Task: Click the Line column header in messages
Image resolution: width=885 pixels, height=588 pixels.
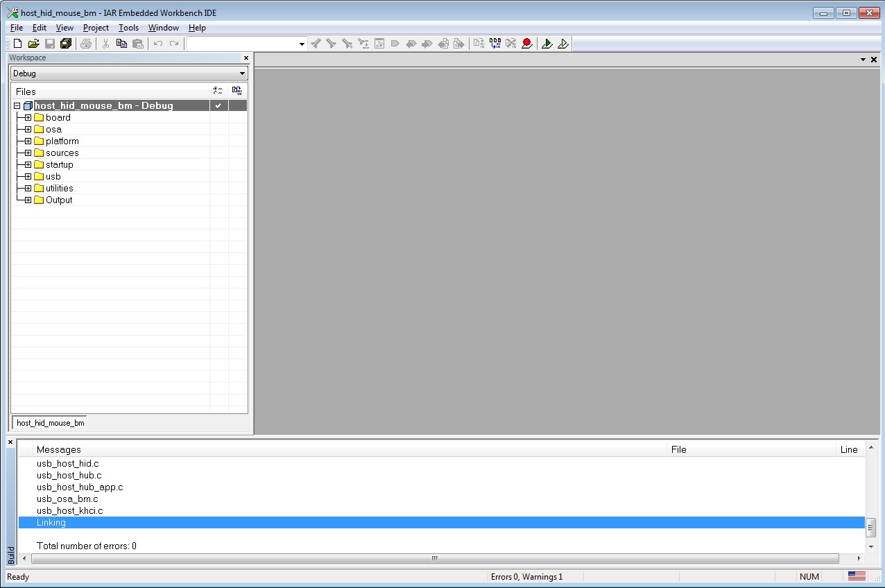Action: pyautogui.click(x=851, y=449)
